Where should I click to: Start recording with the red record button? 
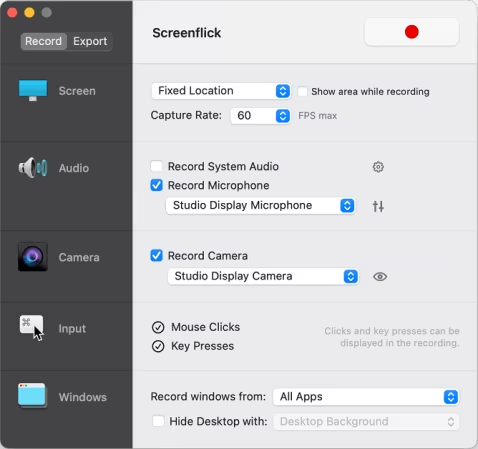click(x=412, y=32)
